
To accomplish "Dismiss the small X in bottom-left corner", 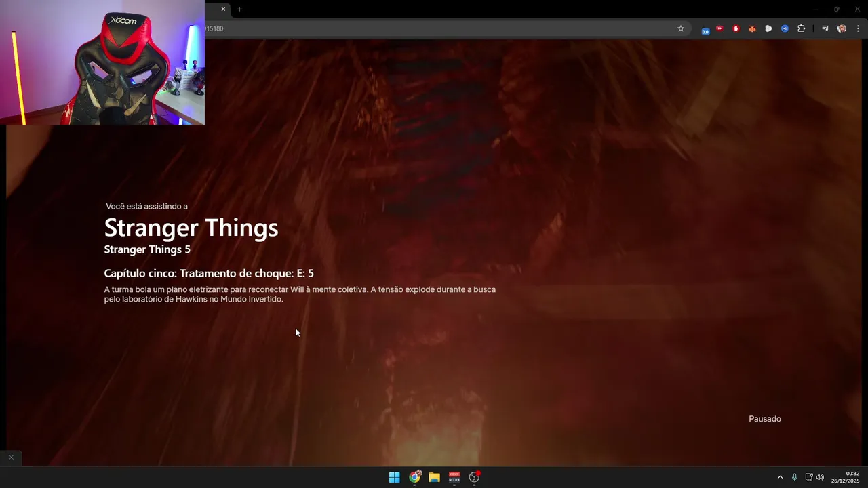I will 11,457.
